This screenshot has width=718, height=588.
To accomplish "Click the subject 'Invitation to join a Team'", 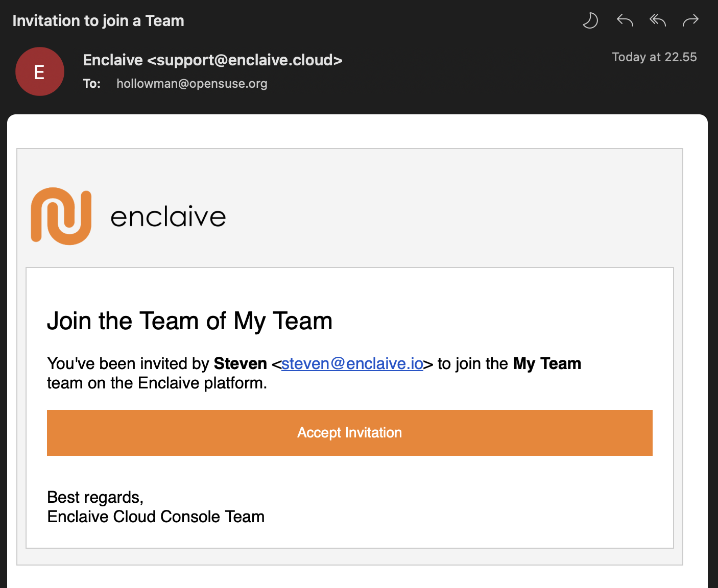I will click(x=98, y=21).
